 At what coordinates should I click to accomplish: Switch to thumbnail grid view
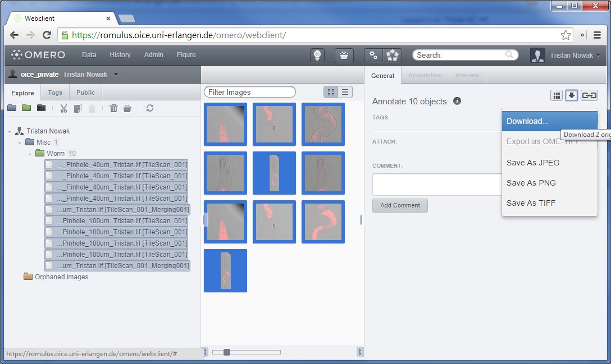tap(331, 92)
